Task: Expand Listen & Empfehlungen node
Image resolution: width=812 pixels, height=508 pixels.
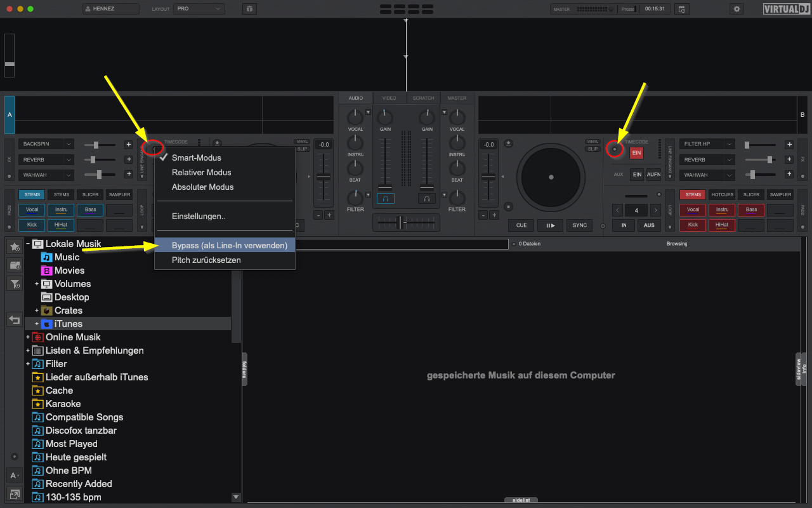Action: click(28, 351)
